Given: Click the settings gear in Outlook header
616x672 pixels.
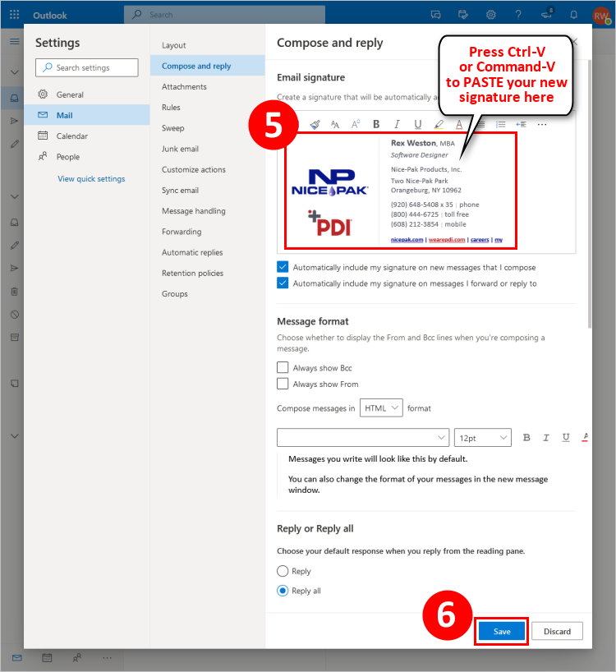Looking at the screenshot, I should (x=491, y=15).
